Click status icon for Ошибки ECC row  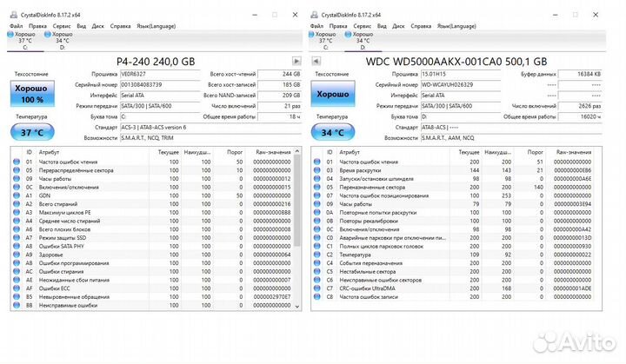17,288
